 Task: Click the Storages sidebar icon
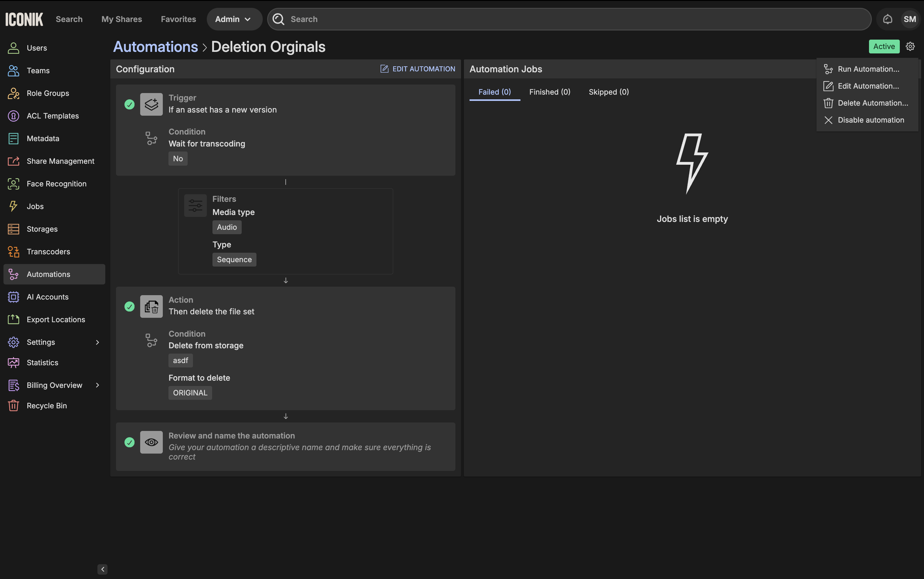[x=14, y=229]
